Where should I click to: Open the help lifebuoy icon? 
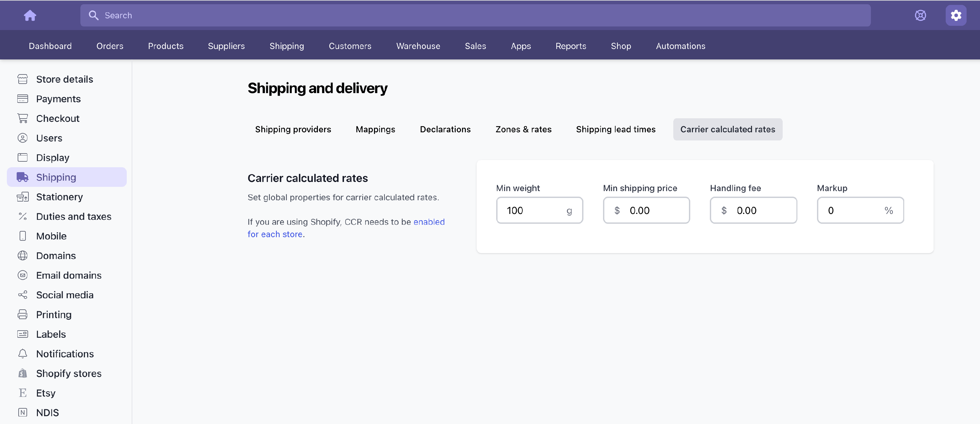920,15
